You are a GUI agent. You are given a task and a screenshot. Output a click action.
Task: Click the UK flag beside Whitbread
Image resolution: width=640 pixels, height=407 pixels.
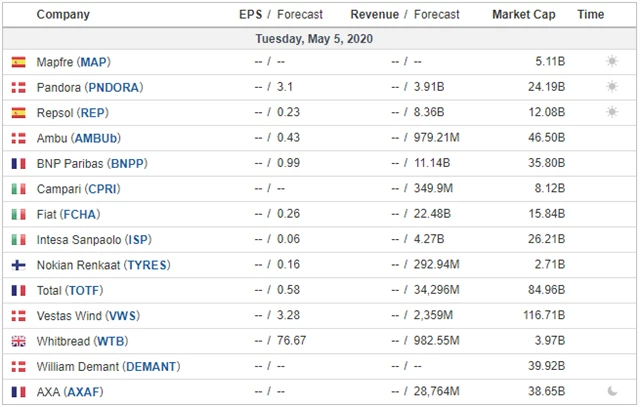click(x=18, y=341)
